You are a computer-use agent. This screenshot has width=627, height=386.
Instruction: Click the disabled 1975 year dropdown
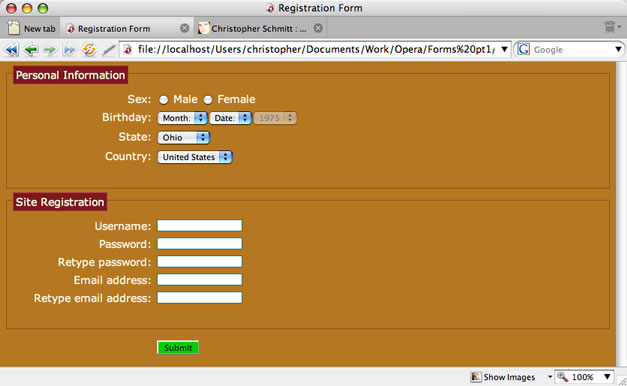[275, 118]
